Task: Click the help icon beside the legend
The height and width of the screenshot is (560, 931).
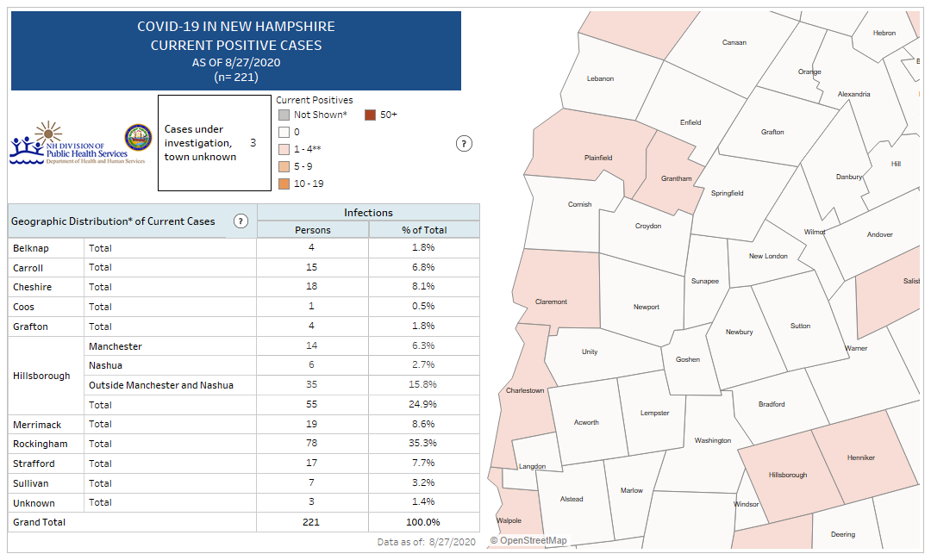Action: (464, 144)
